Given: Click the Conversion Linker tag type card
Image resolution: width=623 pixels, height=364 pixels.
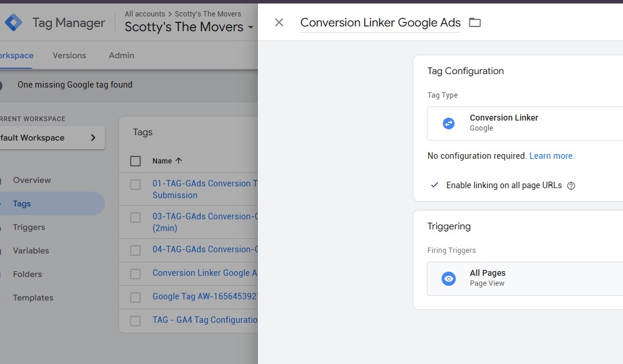Looking at the screenshot, I should pos(525,123).
